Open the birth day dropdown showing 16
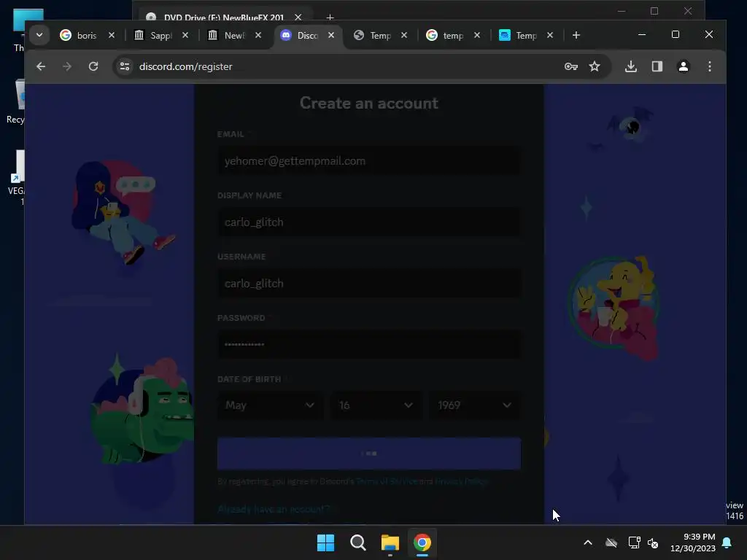This screenshot has width=747, height=560. (376, 405)
